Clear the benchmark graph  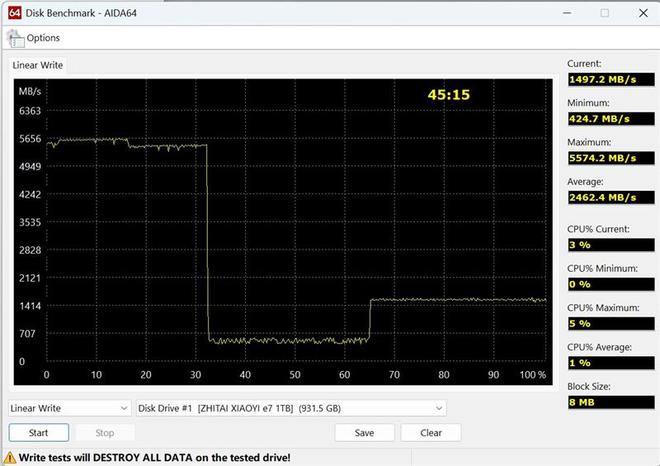tap(430, 433)
